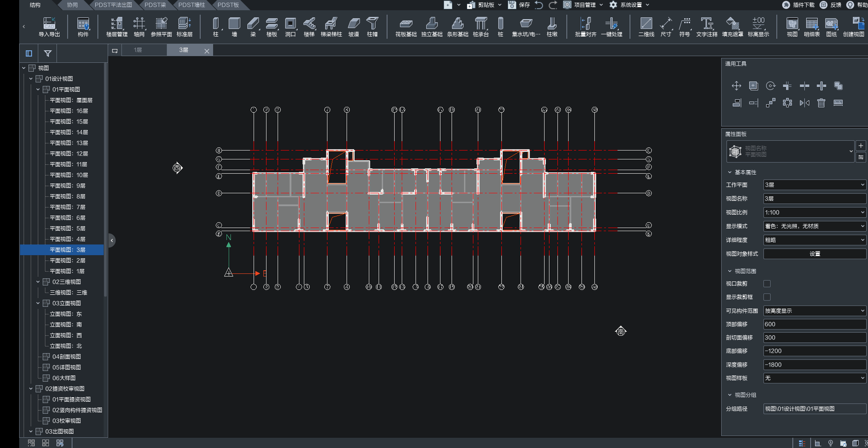Click the delete trash icon in 通用工具

821,103
